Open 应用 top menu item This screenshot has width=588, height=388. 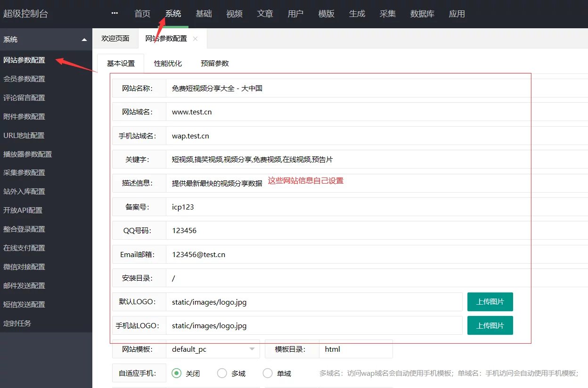tap(457, 14)
